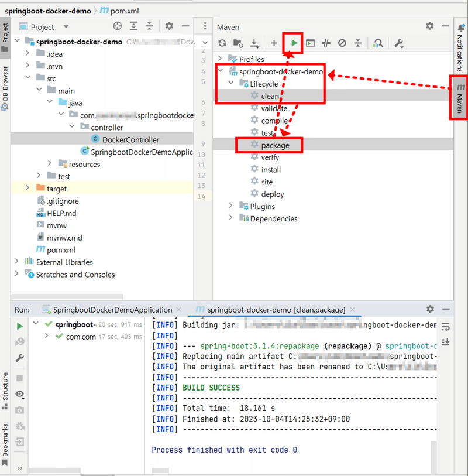Image resolution: width=468 pixels, height=476 pixels.
Task: Click Download Sources and Documentation icon
Action: click(x=254, y=43)
